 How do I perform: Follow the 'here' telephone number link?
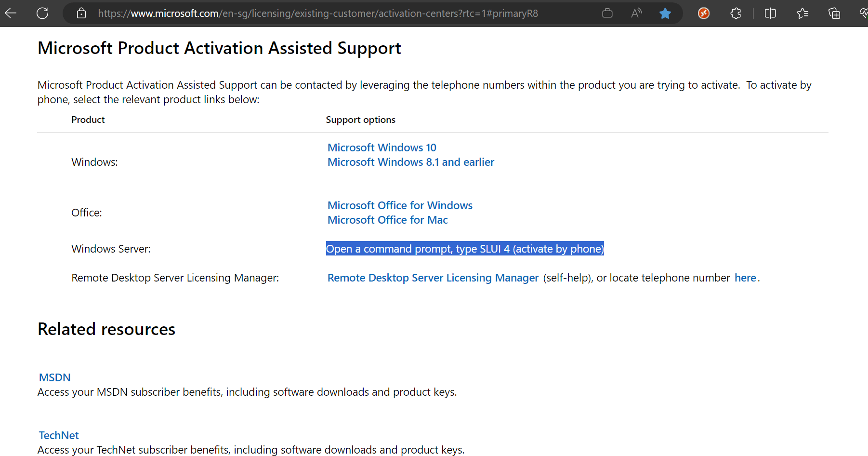745,278
